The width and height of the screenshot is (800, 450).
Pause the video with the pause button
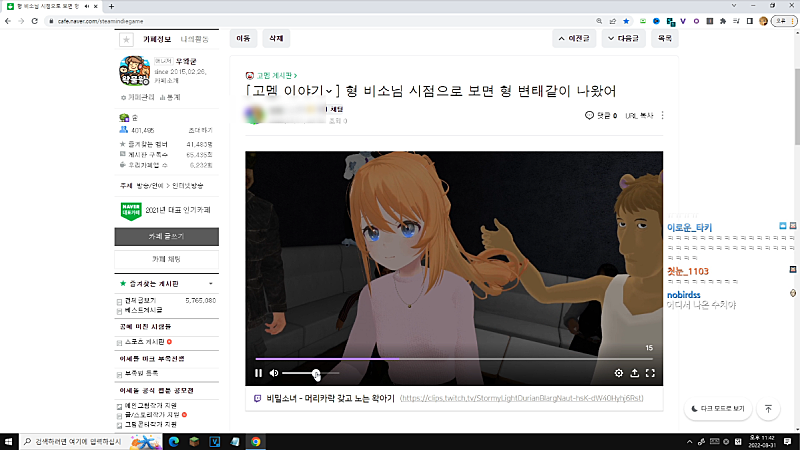point(258,373)
